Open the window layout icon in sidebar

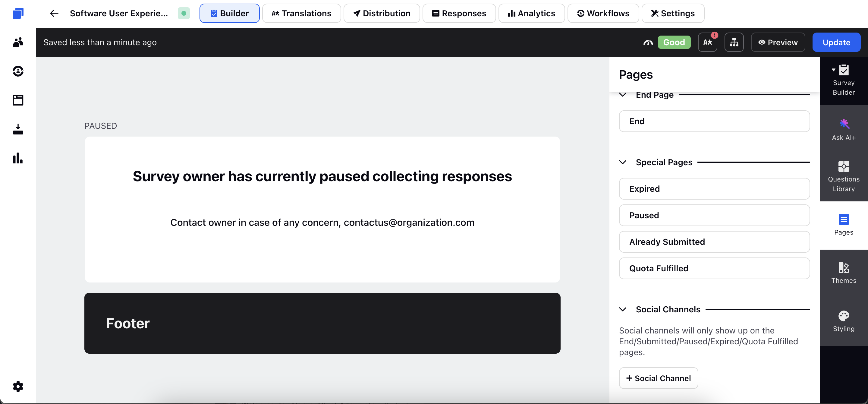(x=18, y=100)
